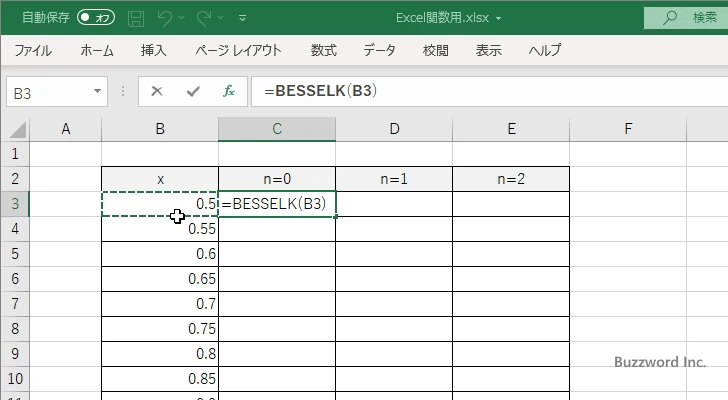Select column A header
Viewport: 728px width, 400px height.
point(65,129)
